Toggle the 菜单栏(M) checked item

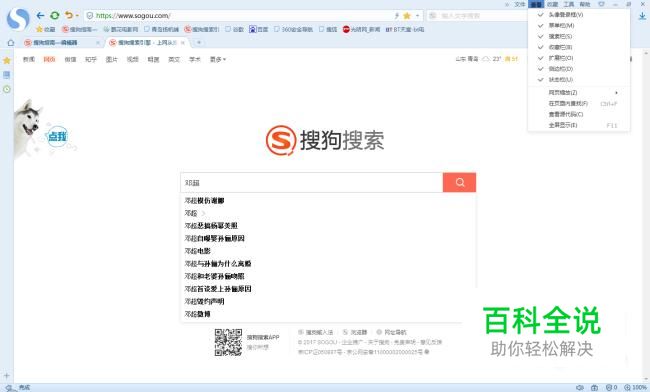579,25
